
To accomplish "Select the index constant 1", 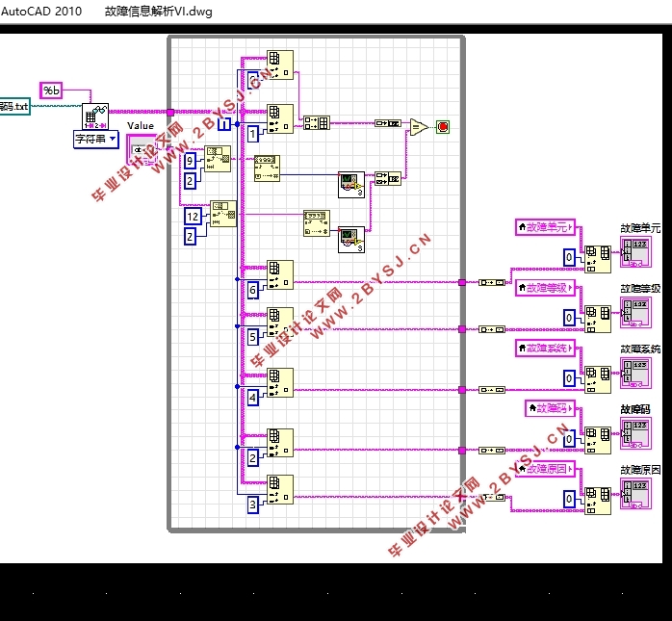I will pyautogui.click(x=253, y=134).
